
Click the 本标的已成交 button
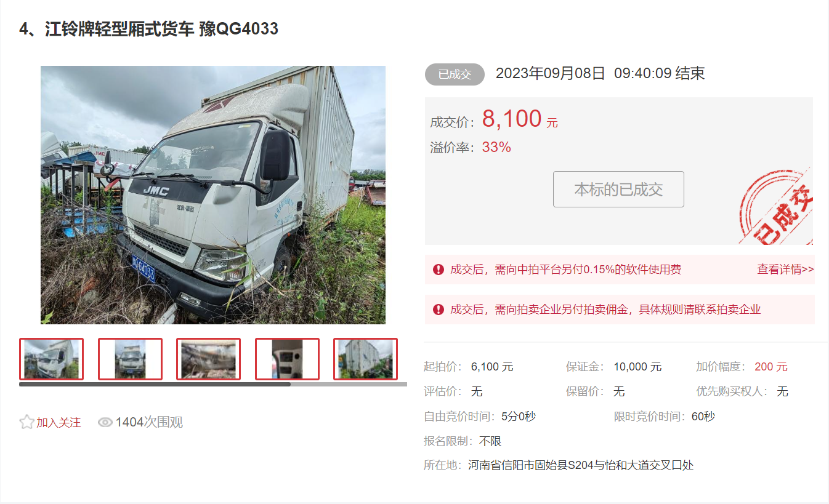[618, 189]
